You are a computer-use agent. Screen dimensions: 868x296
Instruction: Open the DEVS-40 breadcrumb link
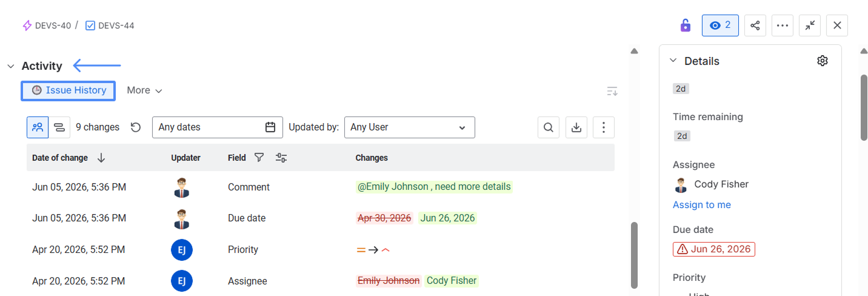click(47, 25)
